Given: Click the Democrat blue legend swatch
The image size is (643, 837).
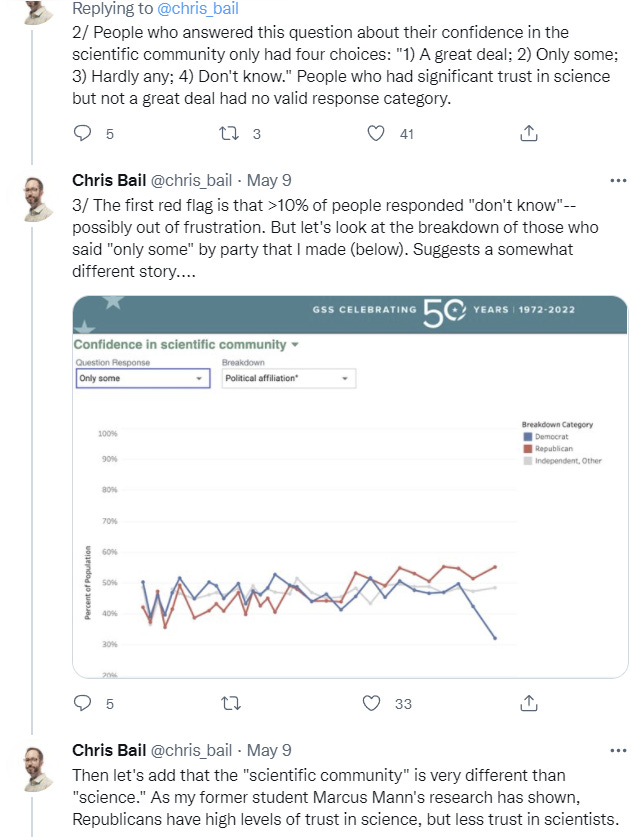Looking at the screenshot, I should 528,437.
